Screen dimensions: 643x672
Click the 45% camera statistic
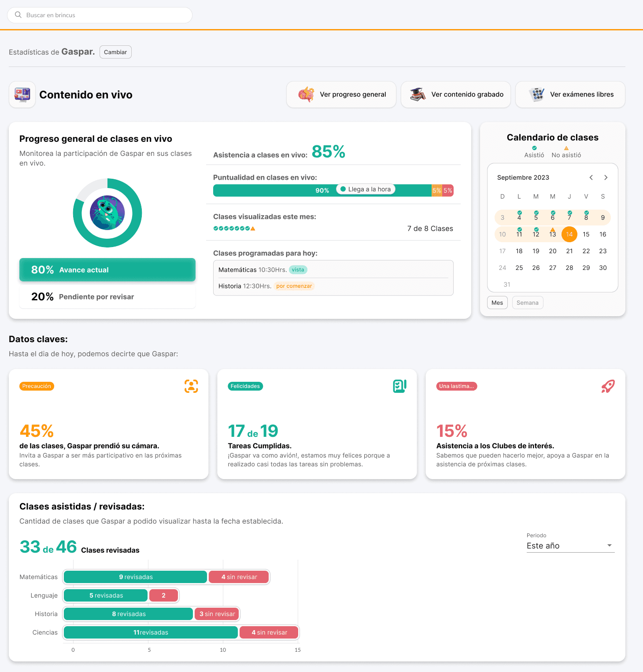coord(37,431)
